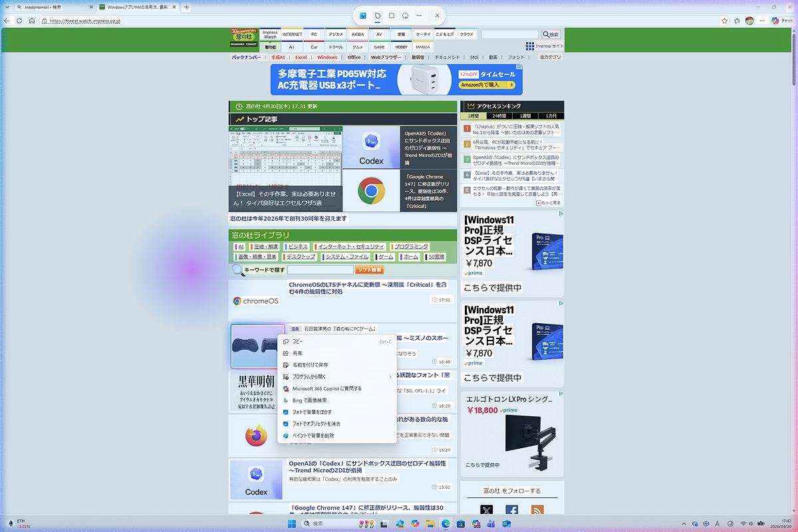The image size is (798, 532).
Task: Click the Amazon内で購入 ad button
Action: point(488,85)
